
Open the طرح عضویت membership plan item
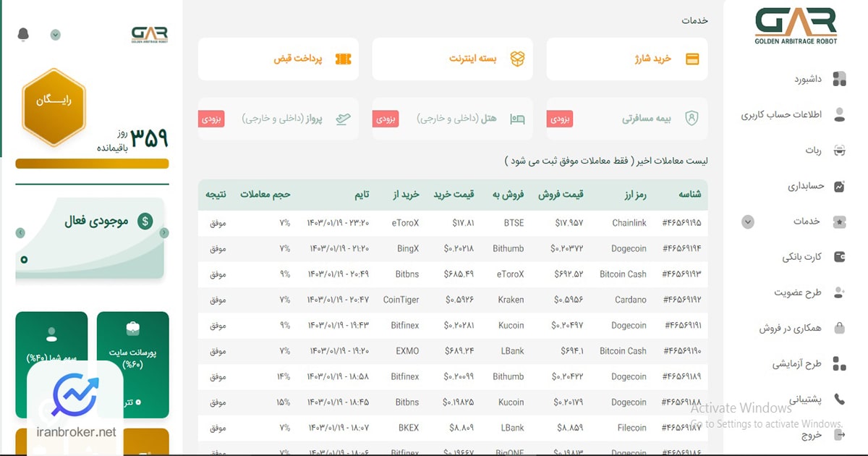click(799, 292)
